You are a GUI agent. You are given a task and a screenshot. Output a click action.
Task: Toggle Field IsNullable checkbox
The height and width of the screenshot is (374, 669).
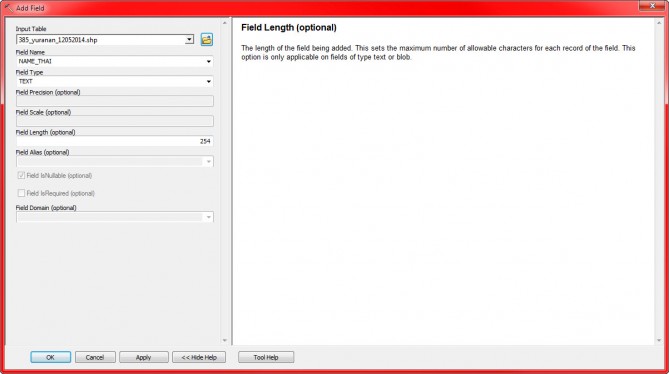[x=21, y=175]
